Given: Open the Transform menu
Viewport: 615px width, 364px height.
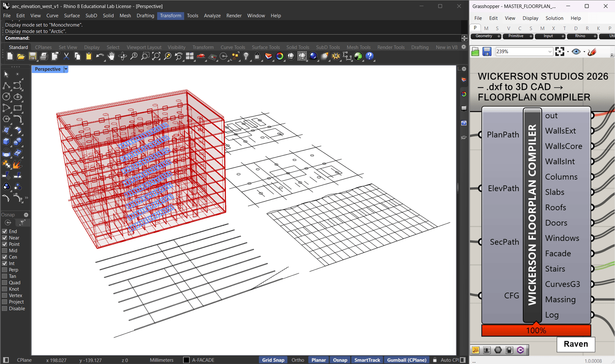Looking at the screenshot, I should [x=170, y=16].
